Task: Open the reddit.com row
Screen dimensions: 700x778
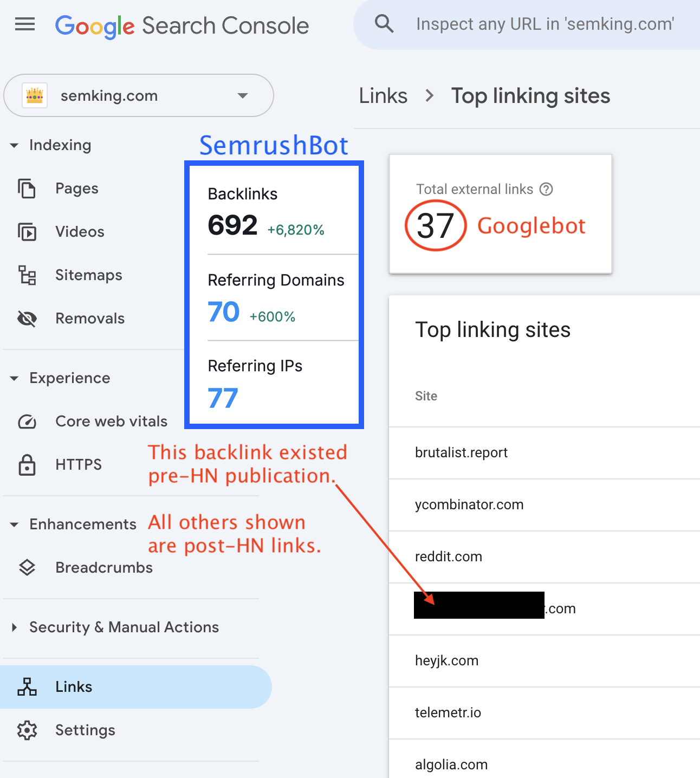Action: [x=545, y=557]
